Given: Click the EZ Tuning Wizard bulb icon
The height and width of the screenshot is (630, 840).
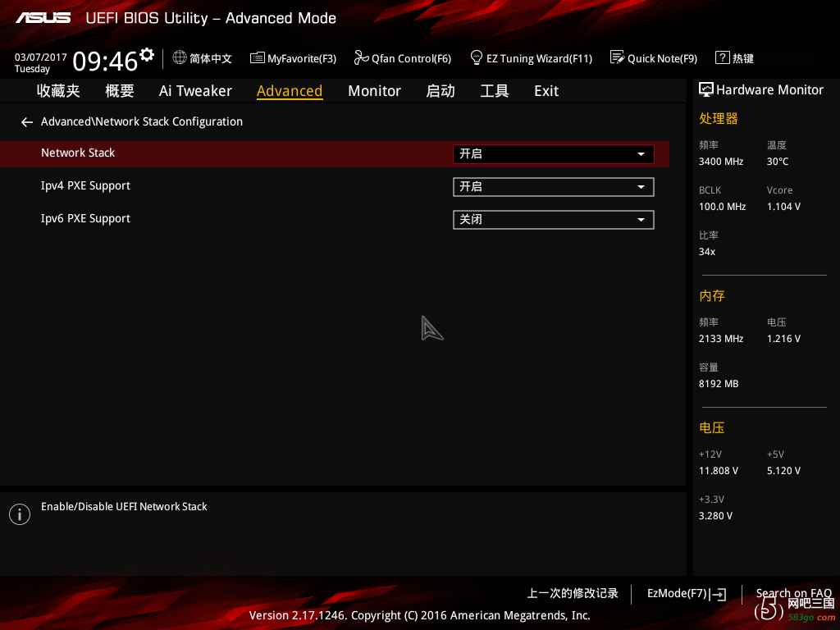Looking at the screenshot, I should click(x=476, y=57).
